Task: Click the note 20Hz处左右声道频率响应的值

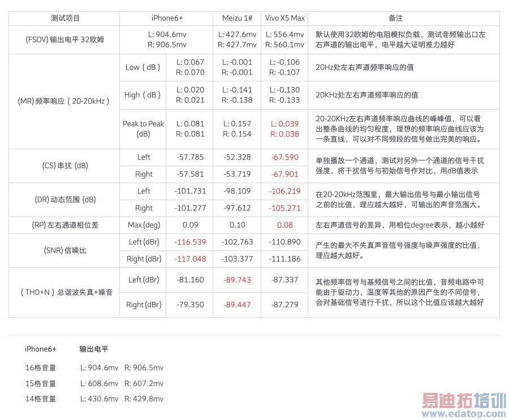Action: coord(365,67)
